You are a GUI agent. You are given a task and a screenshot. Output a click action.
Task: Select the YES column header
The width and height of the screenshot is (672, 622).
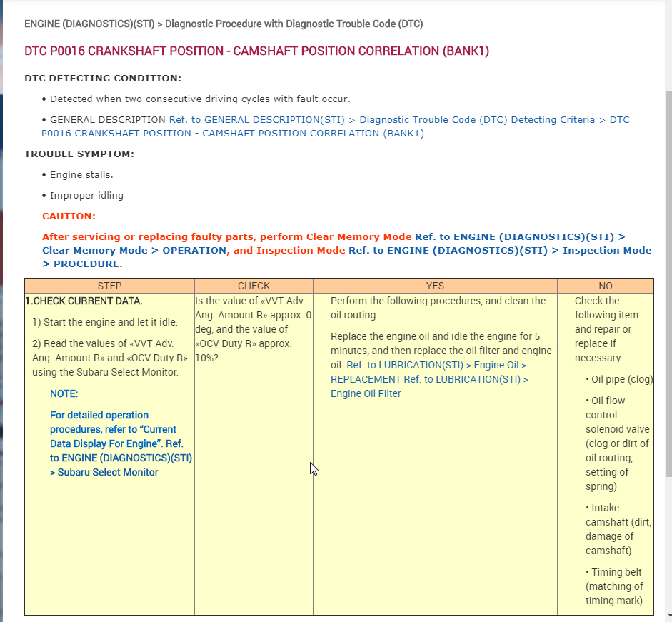point(435,286)
